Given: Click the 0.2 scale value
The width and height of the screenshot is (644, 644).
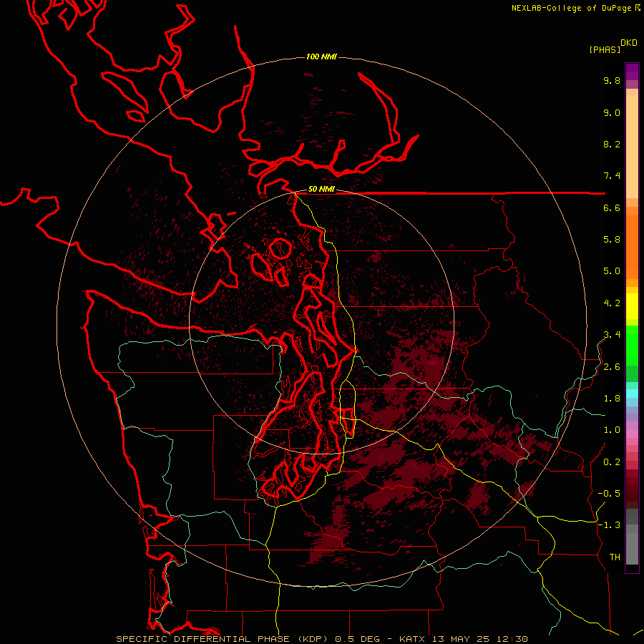Looking at the screenshot, I should [x=612, y=462].
